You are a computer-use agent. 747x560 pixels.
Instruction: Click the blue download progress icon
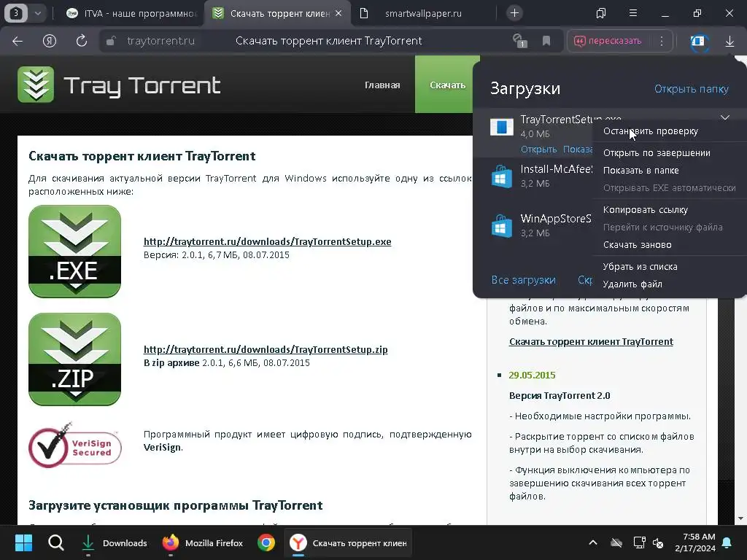pyautogui.click(x=698, y=42)
